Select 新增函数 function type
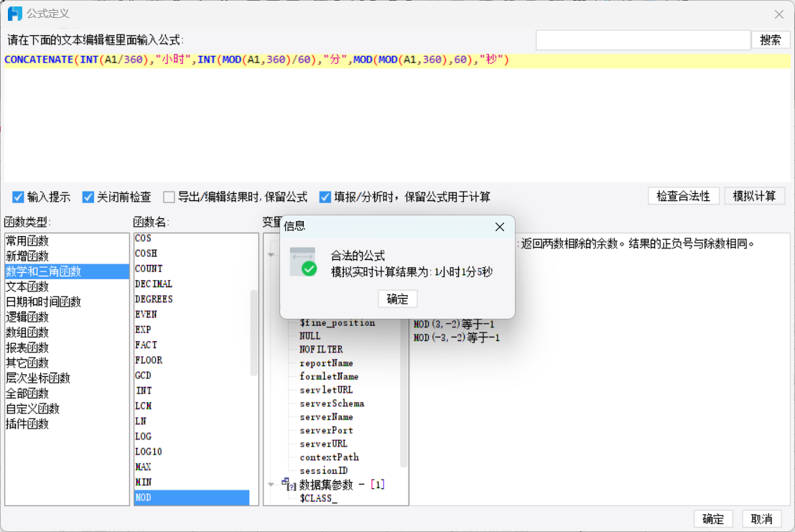 (x=67, y=256)
